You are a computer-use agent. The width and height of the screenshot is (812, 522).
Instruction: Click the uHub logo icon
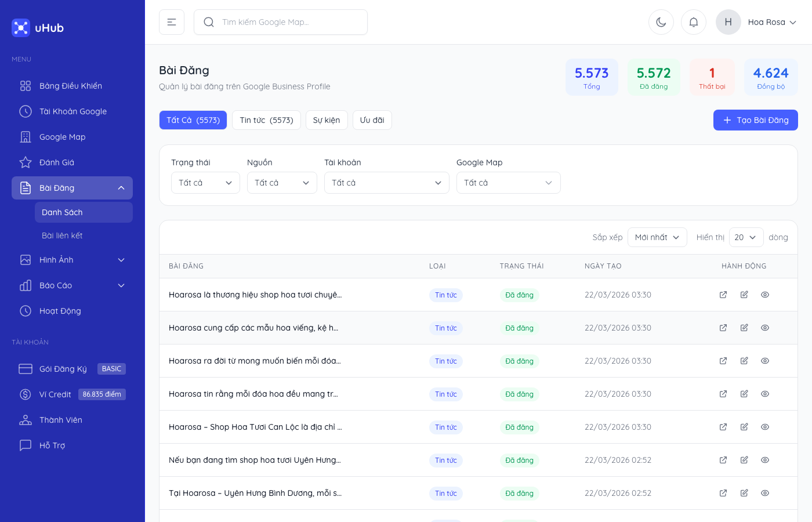click(x=21, y=28)
